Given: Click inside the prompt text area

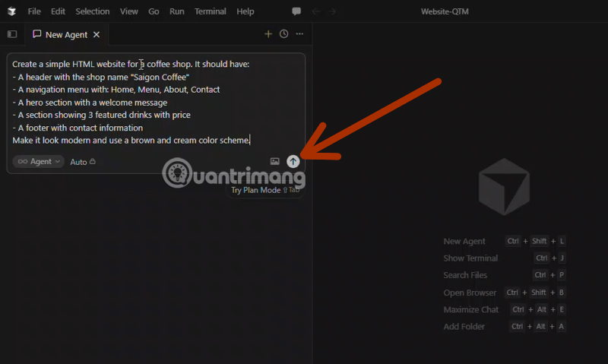Looking at the screenshot, I should click(x=156, y=103).
